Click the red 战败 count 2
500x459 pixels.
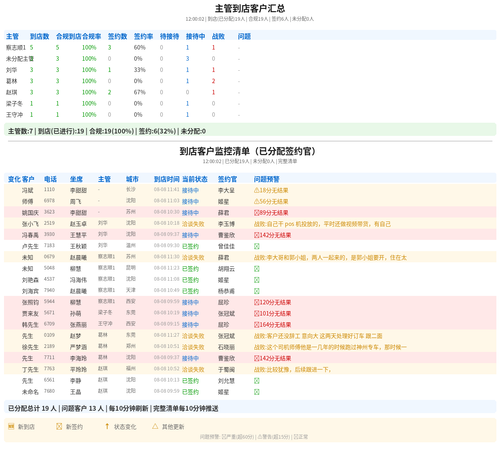(x=213, y=81)
